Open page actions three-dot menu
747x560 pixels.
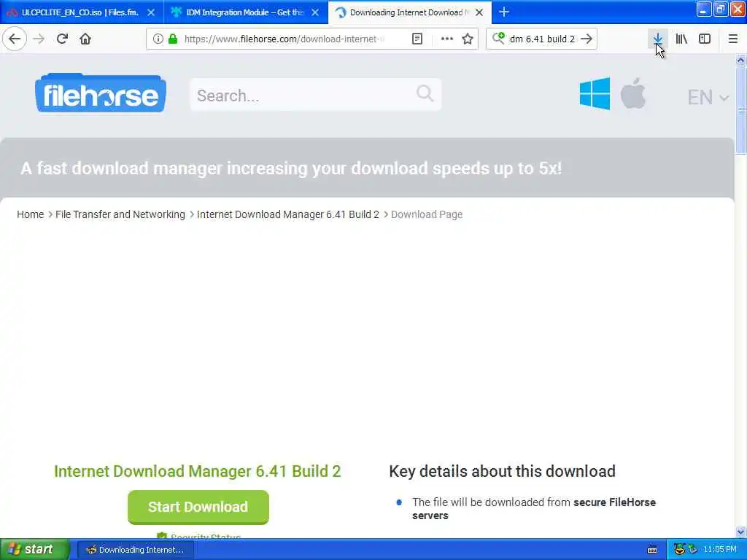coord(447,39)
